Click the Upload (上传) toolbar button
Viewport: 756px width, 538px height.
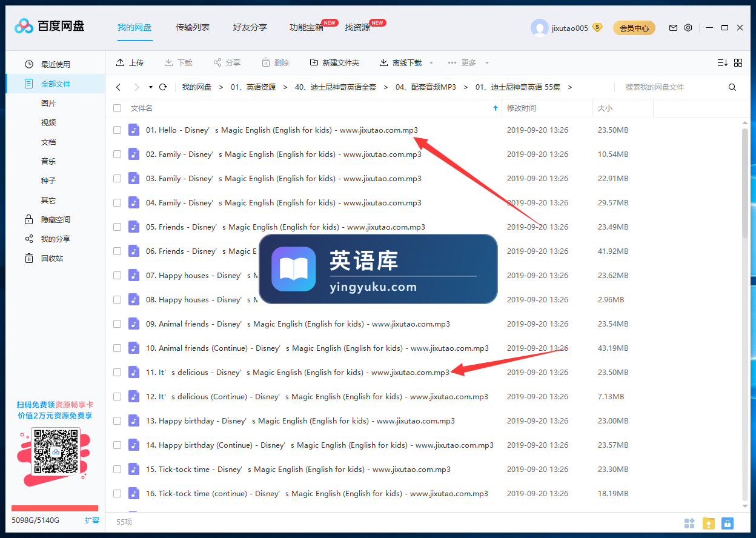click(x=130, y=62)
